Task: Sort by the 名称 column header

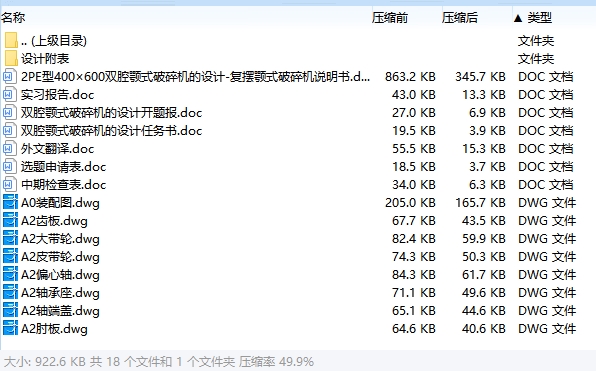Action: coord(13,17)
